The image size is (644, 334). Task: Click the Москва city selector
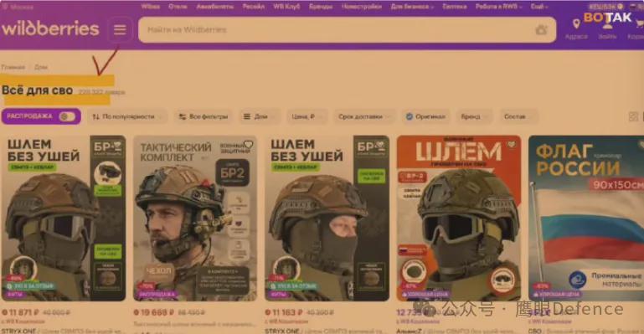click(18, 7)
